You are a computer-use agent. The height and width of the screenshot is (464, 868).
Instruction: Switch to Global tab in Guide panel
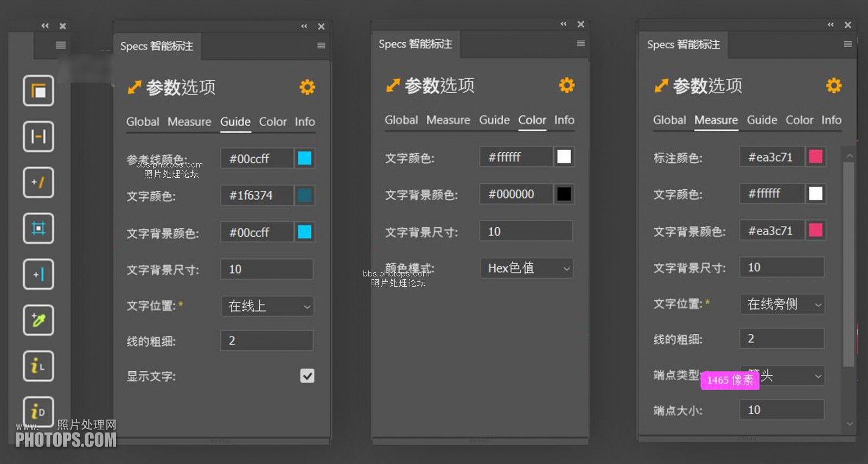point(143,121)
